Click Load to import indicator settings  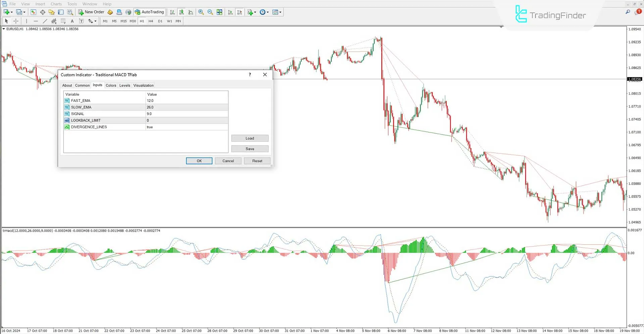[x=250, y=138]
